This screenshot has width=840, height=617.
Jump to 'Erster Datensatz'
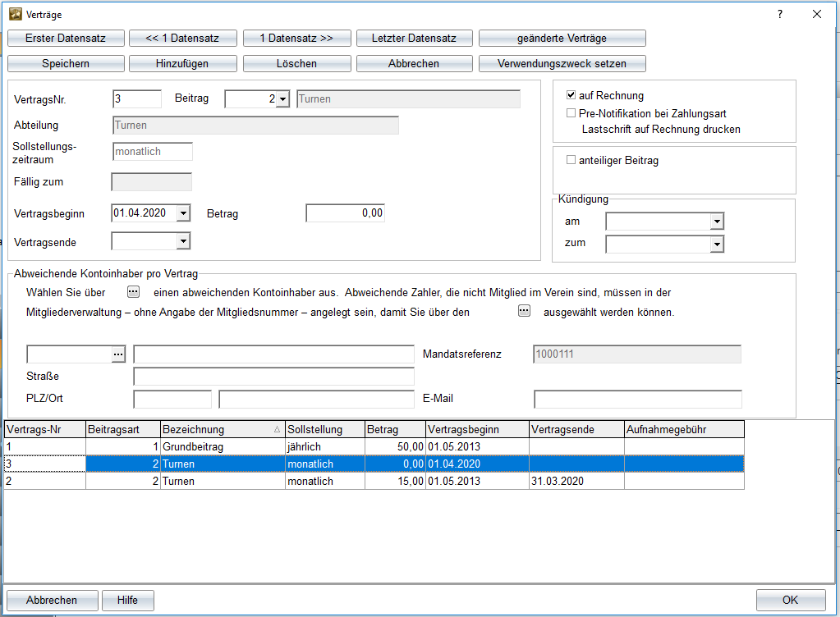coord(65,39)
